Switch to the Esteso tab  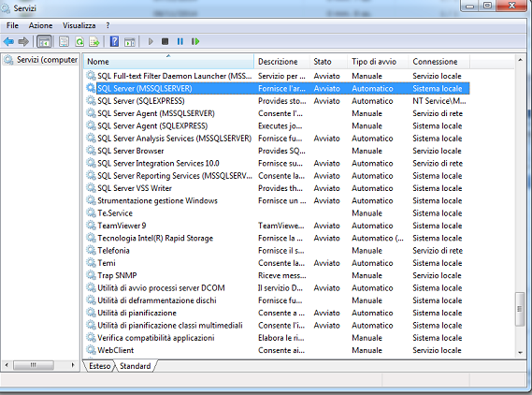[x=99, y=366]
